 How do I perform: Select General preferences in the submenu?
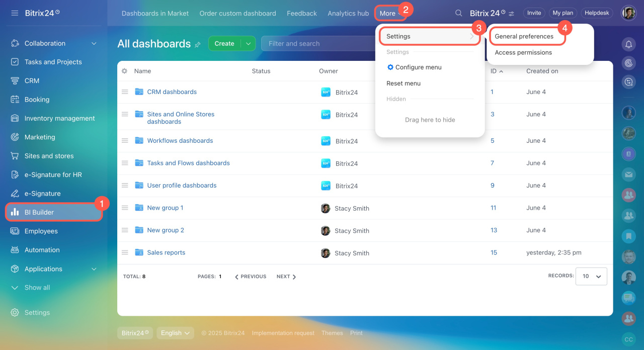tap(524, 36)
